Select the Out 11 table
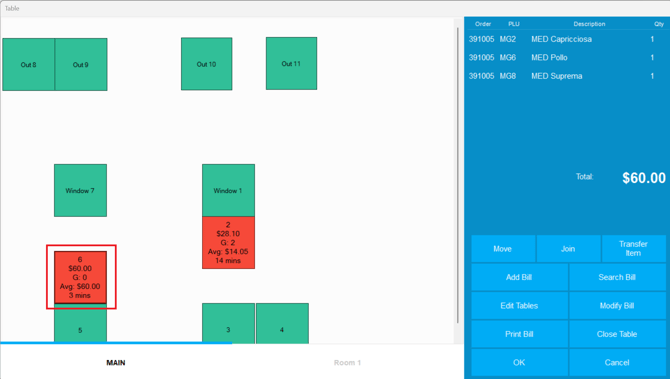 tap(291, 64)
